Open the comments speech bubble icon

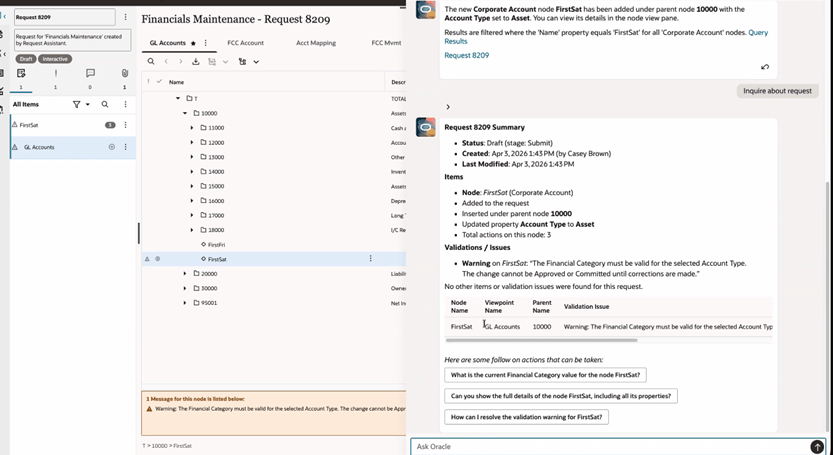tap(90, 73)
